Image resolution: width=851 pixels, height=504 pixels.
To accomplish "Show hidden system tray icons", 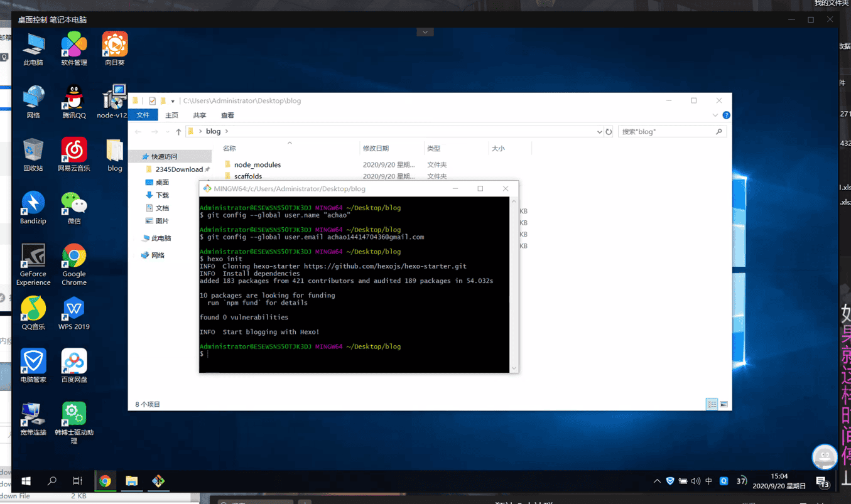I will coord(657,481).
